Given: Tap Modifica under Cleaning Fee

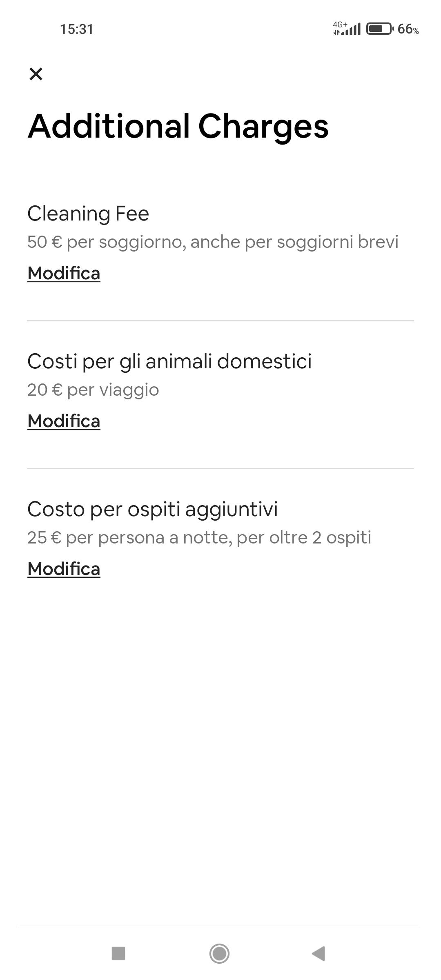Looking at the screenshot, I should click(64, 273).
